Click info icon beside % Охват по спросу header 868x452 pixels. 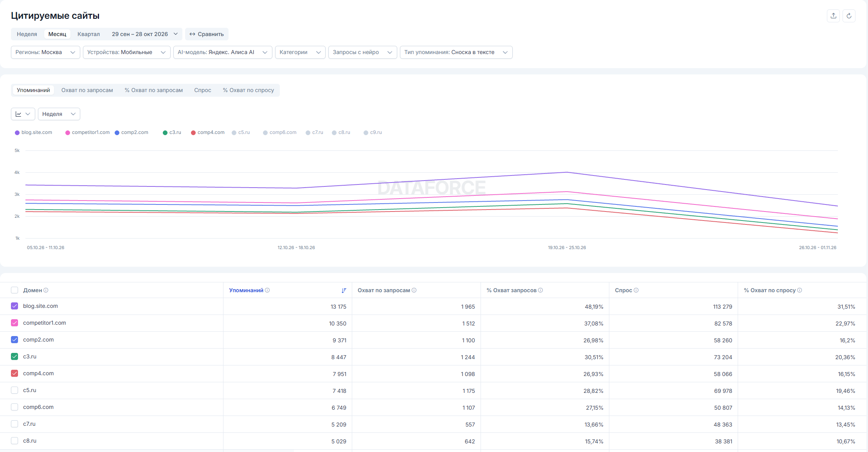click(800, 290)
